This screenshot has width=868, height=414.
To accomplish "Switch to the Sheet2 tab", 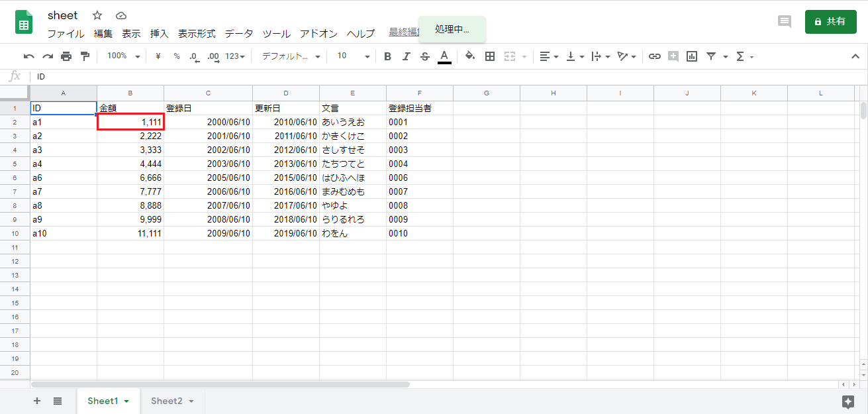I will click(168, 401).
